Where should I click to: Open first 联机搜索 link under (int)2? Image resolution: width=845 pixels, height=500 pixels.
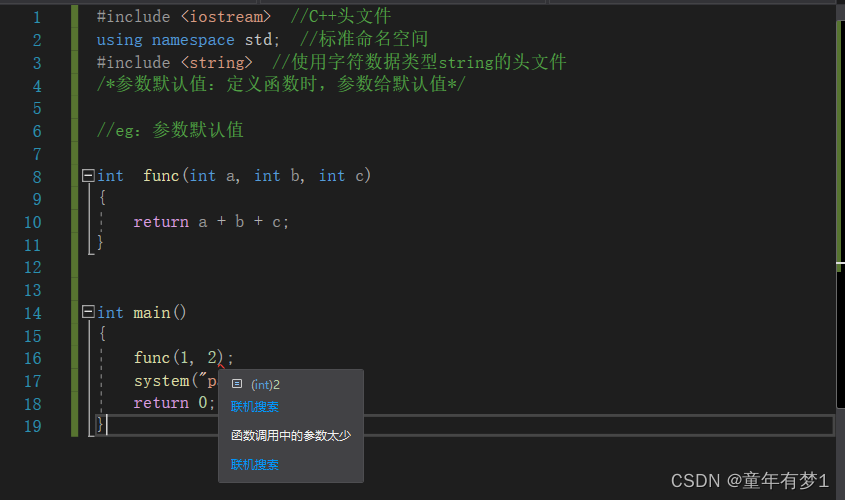254,407
